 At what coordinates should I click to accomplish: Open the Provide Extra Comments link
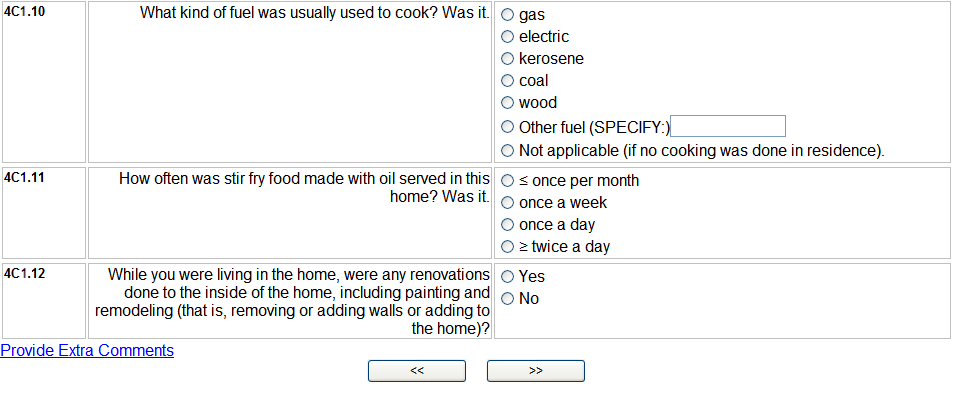(x=87, y=351)
